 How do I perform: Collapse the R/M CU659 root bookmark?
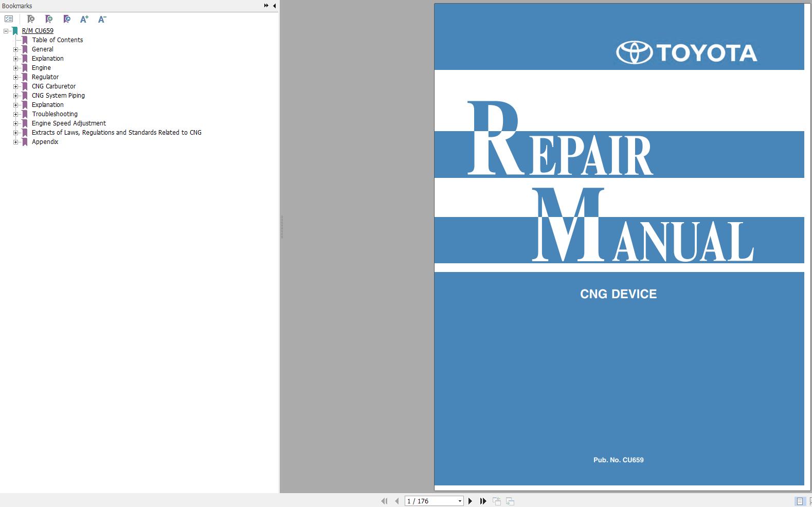[x=6, y=31]
